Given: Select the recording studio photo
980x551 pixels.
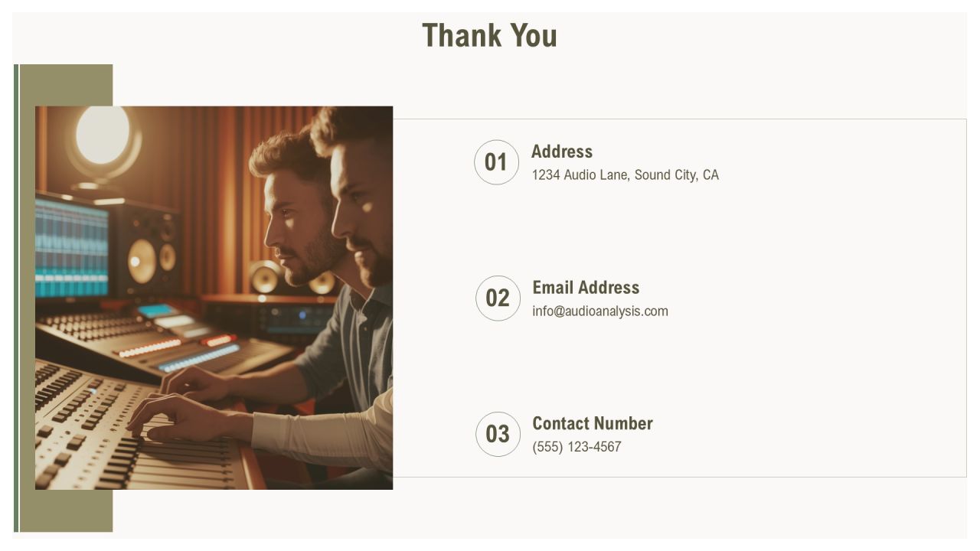Looking at the screenshot, I should point(214,298).
